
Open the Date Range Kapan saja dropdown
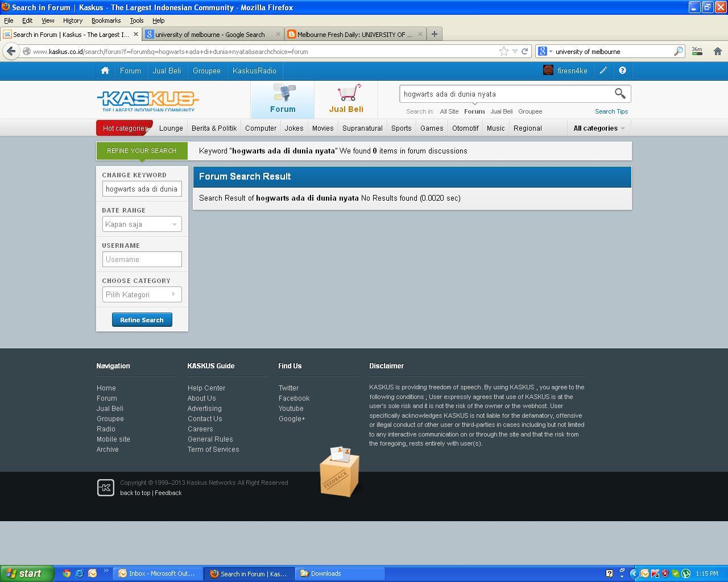pyautogui.click(x=142, y=224)
